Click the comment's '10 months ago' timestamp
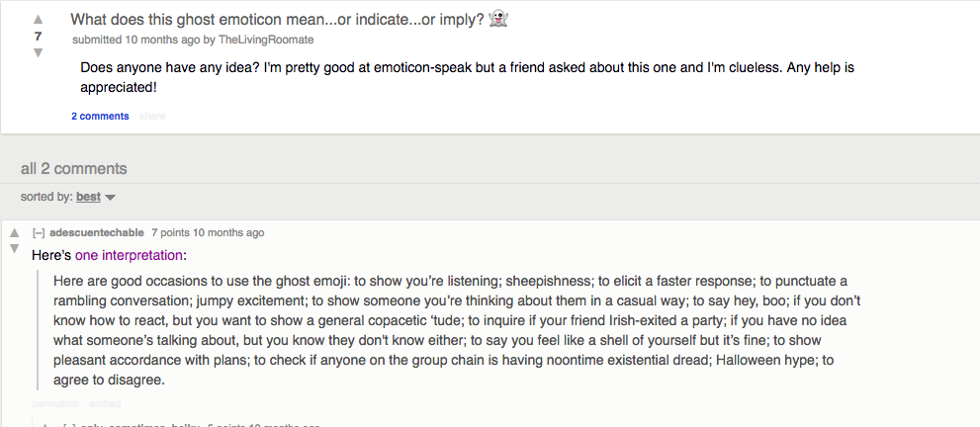 (x=227, y=233)
